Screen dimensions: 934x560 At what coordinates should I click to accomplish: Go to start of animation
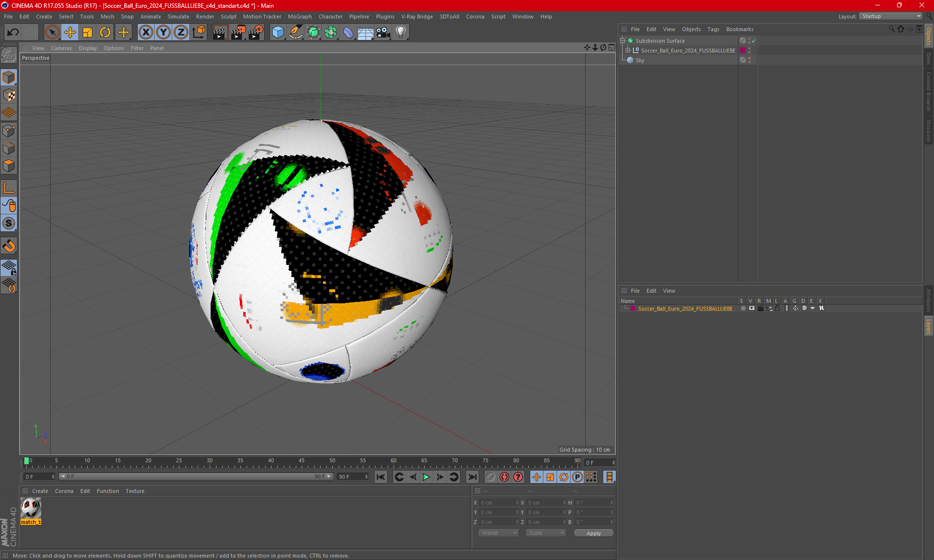(x=381, y=477)
